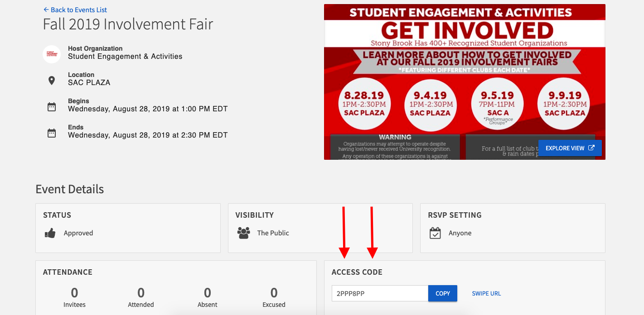
Task: Click the SAC PLAZA location text
Action: pos(89,83)
